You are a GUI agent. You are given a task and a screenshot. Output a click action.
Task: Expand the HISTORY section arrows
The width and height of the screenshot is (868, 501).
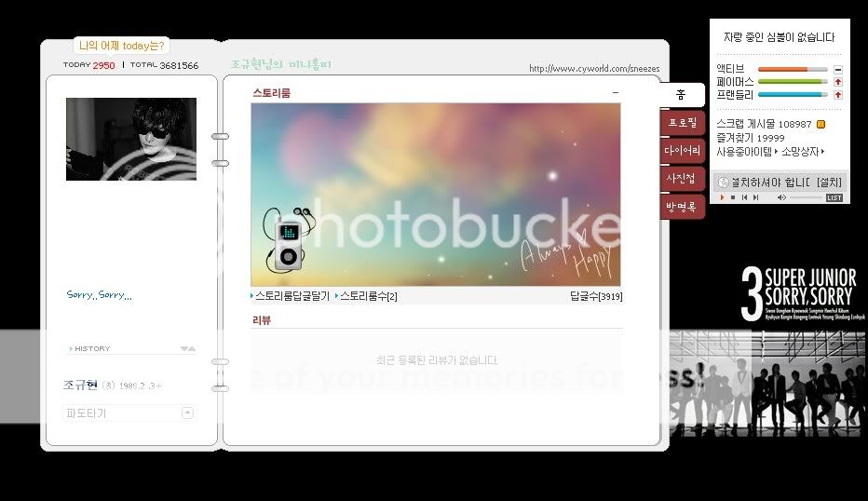click(187, 348)
